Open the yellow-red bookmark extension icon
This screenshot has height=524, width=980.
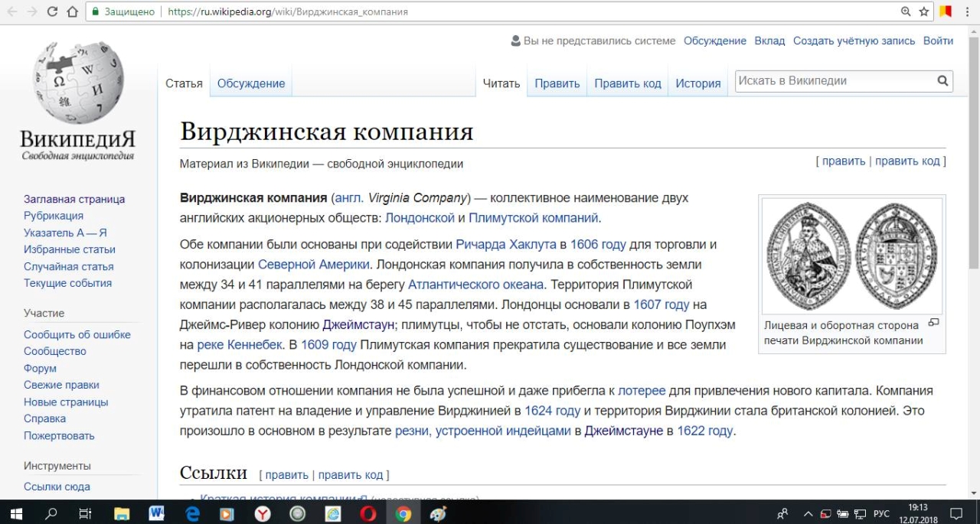[x=946, y=11]
